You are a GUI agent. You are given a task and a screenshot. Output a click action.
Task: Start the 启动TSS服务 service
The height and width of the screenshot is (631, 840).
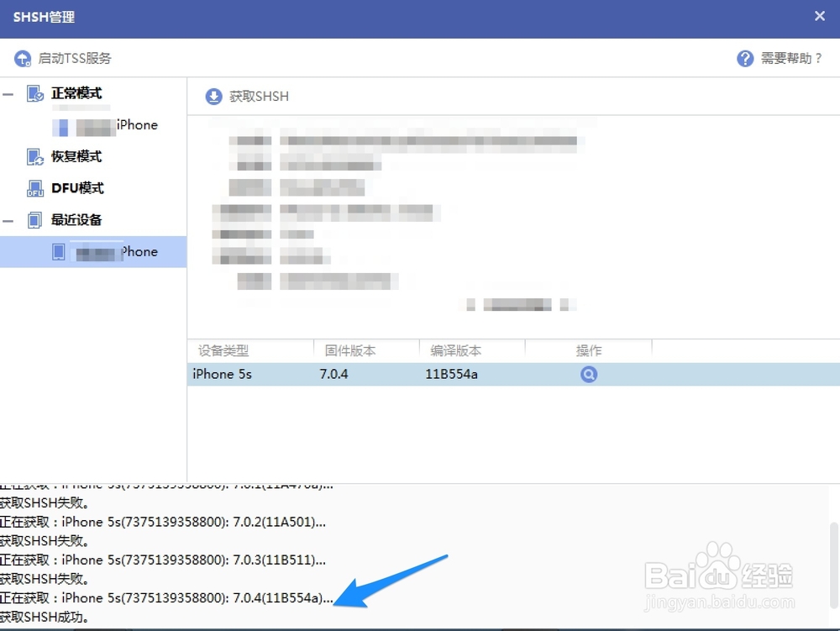(x=63, y=58)
